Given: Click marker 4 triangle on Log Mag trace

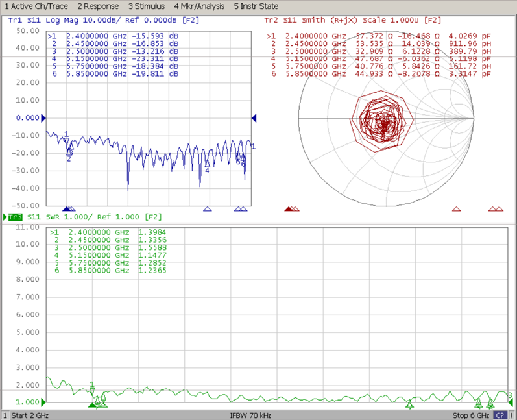Looking at the screenshot, I should click(x=207, y=164).
